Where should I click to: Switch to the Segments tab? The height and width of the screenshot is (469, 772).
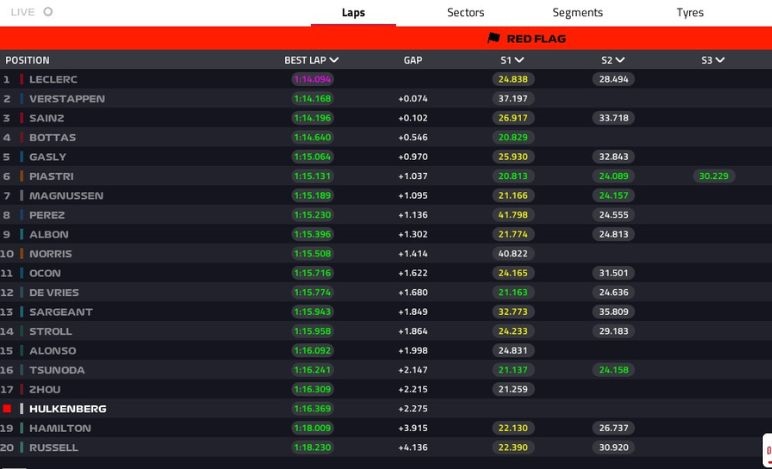[x=577, y=13]
